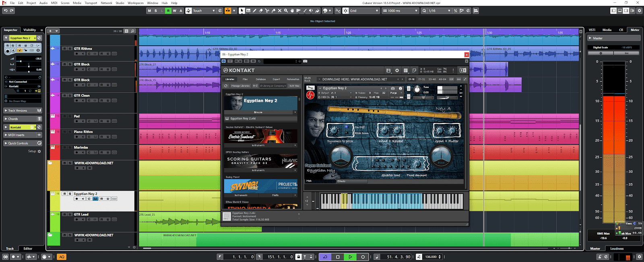Click the Redo arrow in toolbar
644x262 pixels.
(x=11, y=11)
